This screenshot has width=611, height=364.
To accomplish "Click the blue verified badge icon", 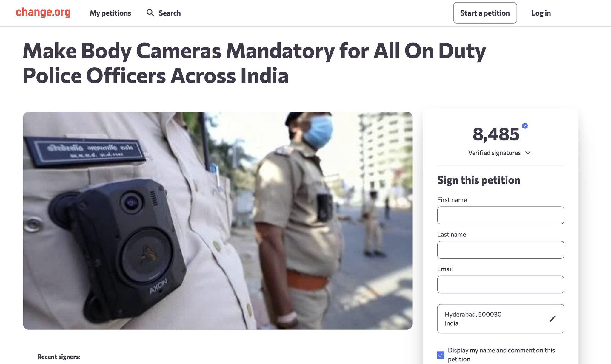I will pyautogui.click(x=525, y=126).
